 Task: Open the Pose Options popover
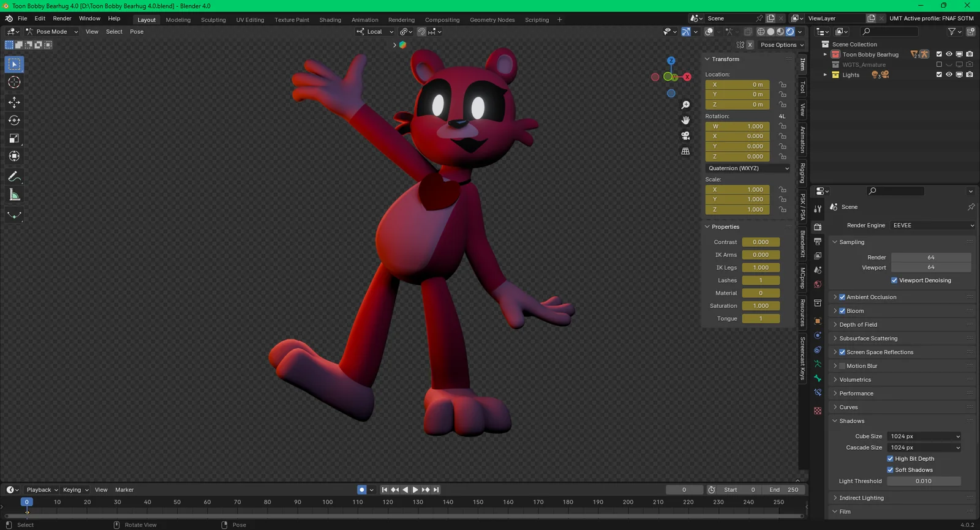tap(782, 45)
